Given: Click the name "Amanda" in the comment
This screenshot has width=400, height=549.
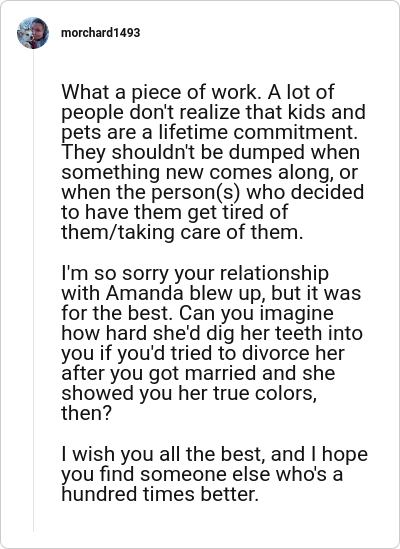Looking at the screenshot, I should coord(145,293).
